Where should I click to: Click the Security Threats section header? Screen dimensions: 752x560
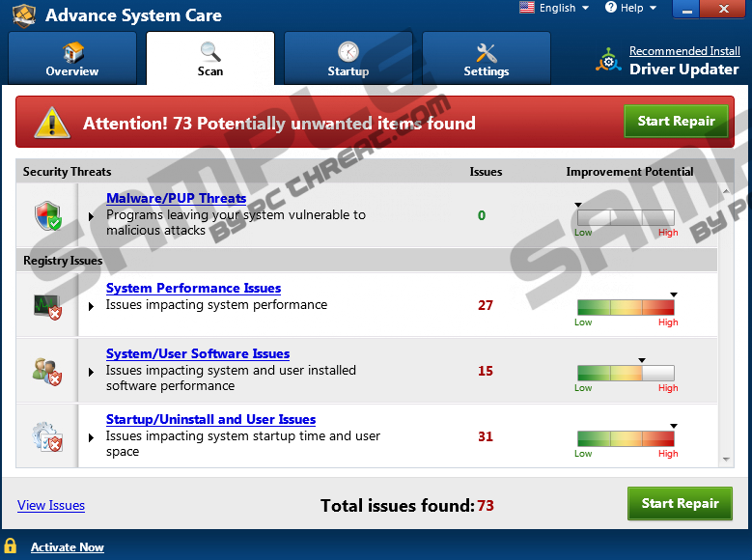coord(67,172)
